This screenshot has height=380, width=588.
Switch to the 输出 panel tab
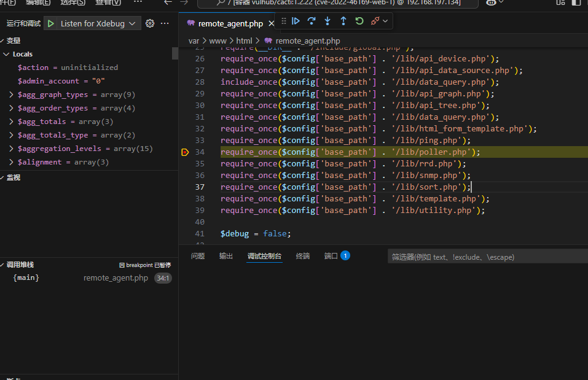225,257
